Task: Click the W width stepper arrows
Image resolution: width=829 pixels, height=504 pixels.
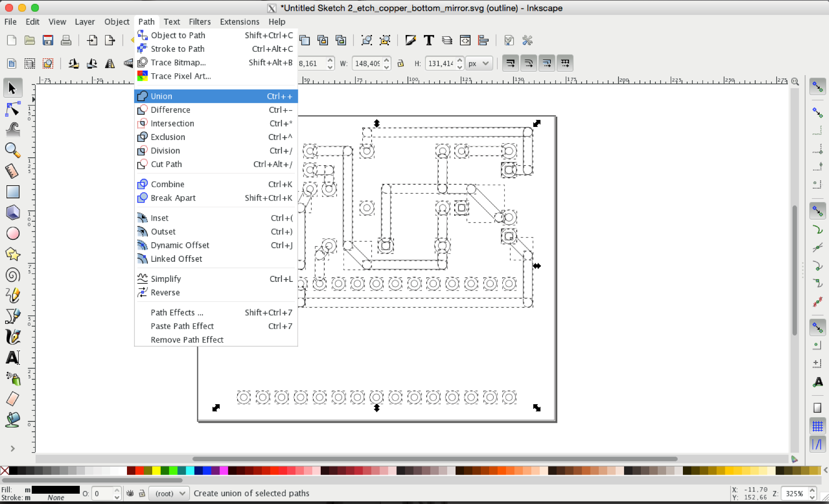Action: [386, 63]
